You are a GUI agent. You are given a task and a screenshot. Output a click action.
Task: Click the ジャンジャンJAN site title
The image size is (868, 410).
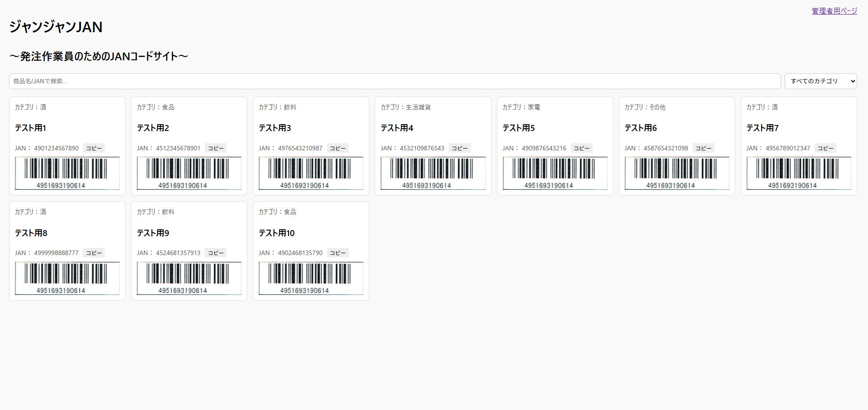(x=55, y=27)
